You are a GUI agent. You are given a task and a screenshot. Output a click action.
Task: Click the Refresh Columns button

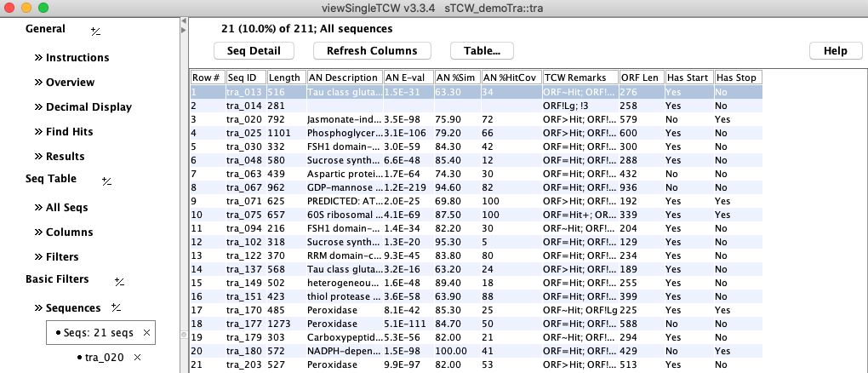coord(372,50)
